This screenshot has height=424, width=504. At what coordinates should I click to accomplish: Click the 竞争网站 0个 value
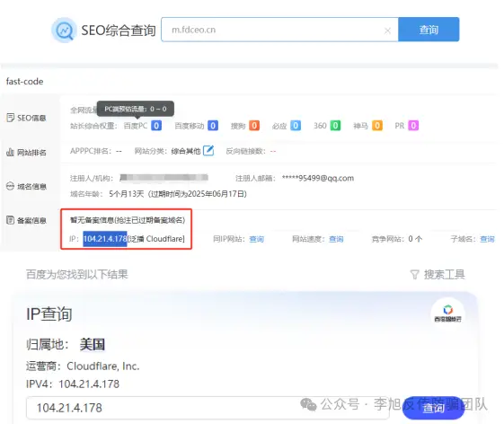pyautogui.click(x=415, y=239)
